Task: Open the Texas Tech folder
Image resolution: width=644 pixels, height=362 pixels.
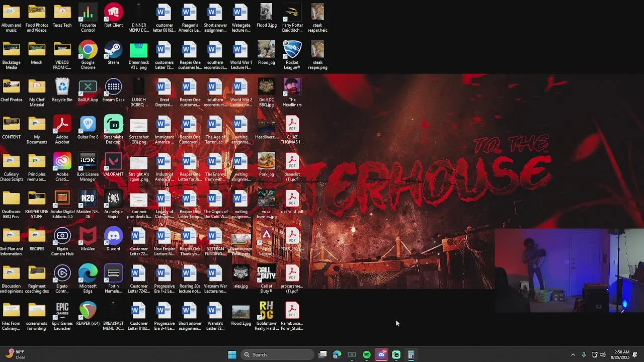Action: pyautogui.click(x=62, y=16)
